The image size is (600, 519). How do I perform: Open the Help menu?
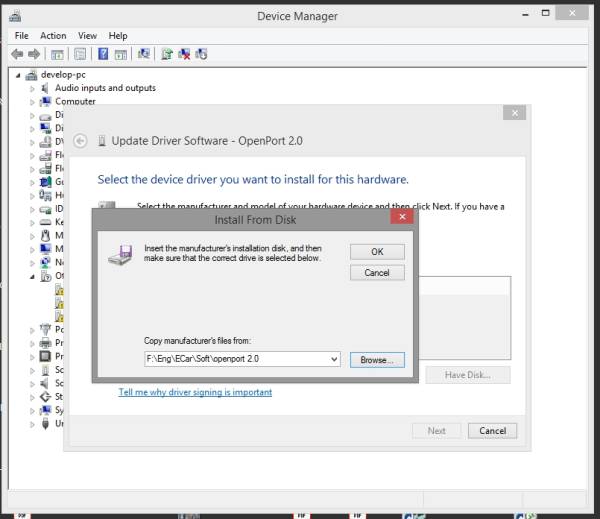118,36
